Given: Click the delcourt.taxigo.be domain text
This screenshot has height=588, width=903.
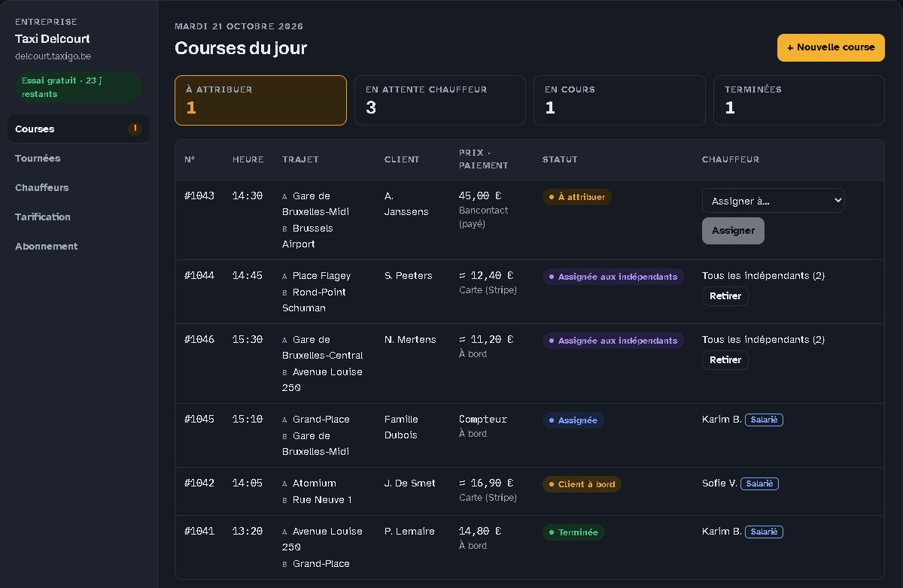Looking at the screenshot, I should tap(53, 56).
